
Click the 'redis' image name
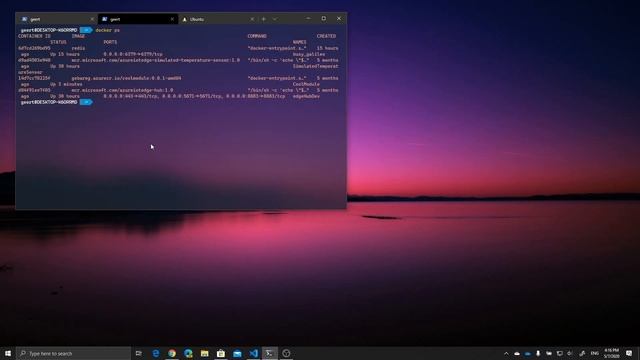coord(78,48)
